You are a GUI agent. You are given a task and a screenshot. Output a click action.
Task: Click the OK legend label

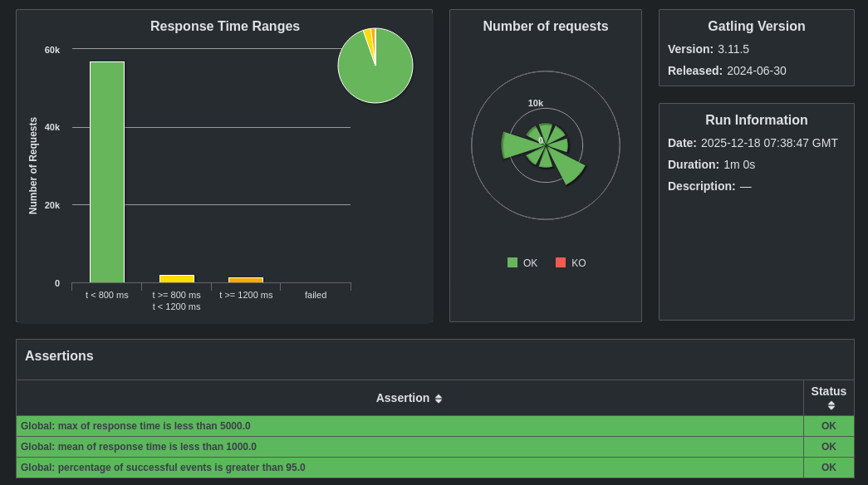click(530, 263)
